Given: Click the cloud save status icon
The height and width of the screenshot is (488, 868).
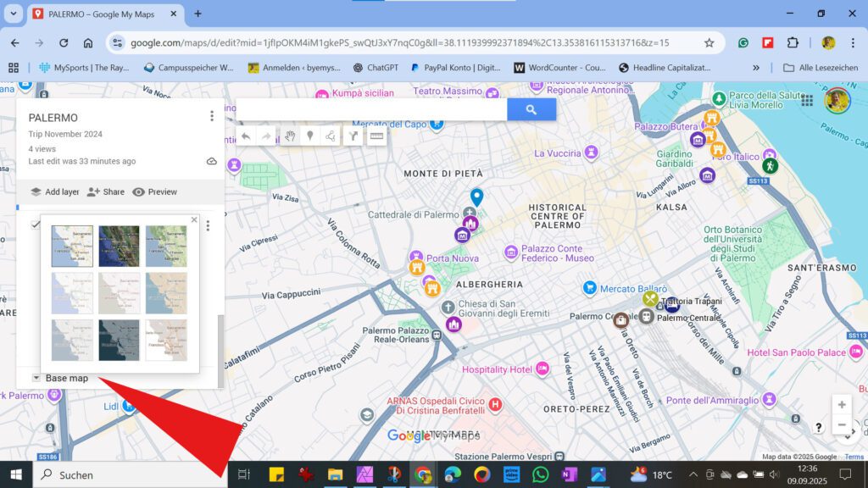Looking at the screenshot, I should tap(212, 161).
